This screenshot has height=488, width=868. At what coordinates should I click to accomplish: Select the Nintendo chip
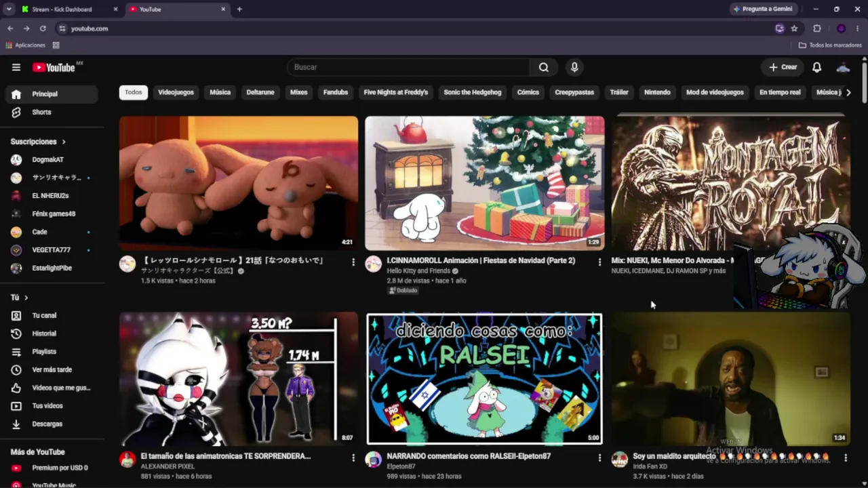(x=657, y=92)
